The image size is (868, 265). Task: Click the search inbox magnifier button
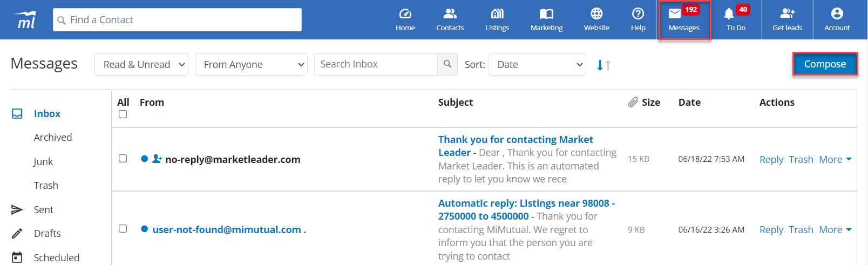coord(447,64)
